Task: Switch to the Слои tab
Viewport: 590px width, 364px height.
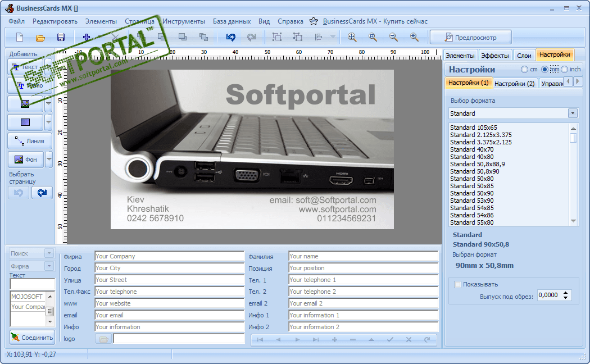Action: [524, 56]
